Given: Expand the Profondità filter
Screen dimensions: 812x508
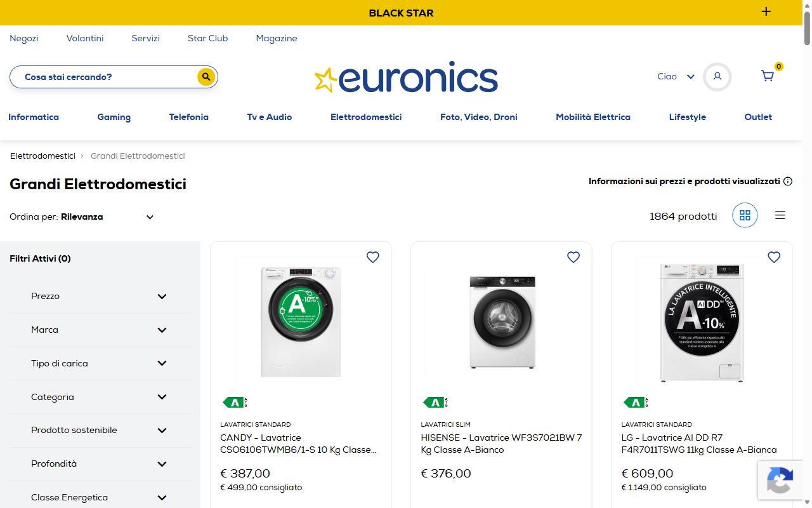Looking at the screenshot, I should click(x=100, y=464).
